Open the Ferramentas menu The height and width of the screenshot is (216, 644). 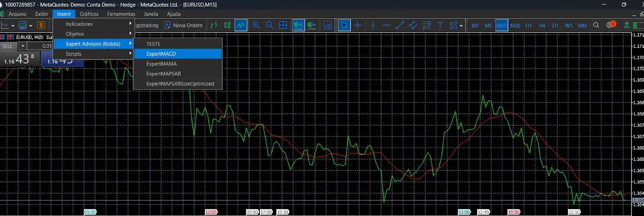pos(121,14)
